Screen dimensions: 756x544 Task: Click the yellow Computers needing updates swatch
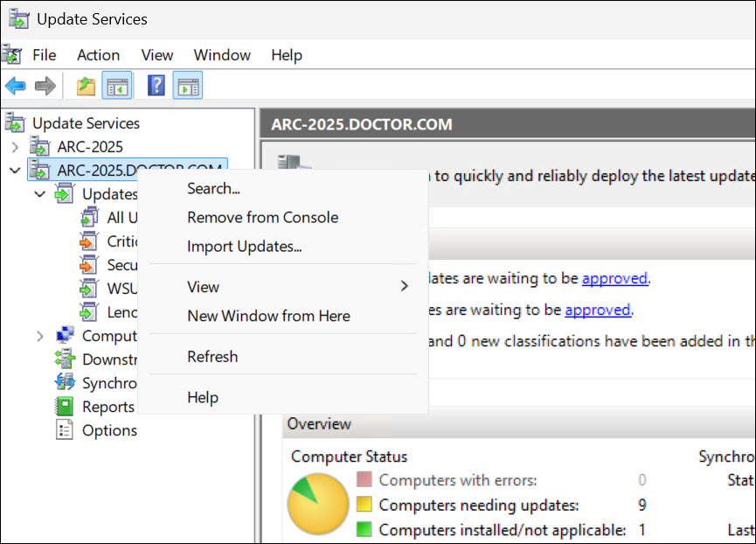coord(364,505)
